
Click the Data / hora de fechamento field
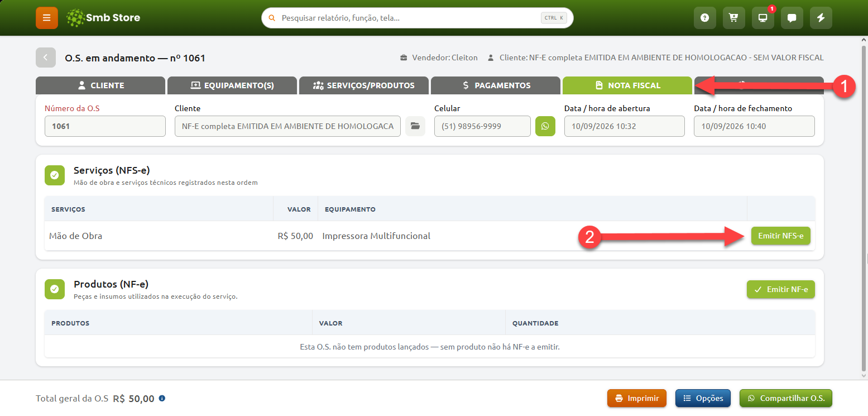pyautogui.click(x=754, y=126)
